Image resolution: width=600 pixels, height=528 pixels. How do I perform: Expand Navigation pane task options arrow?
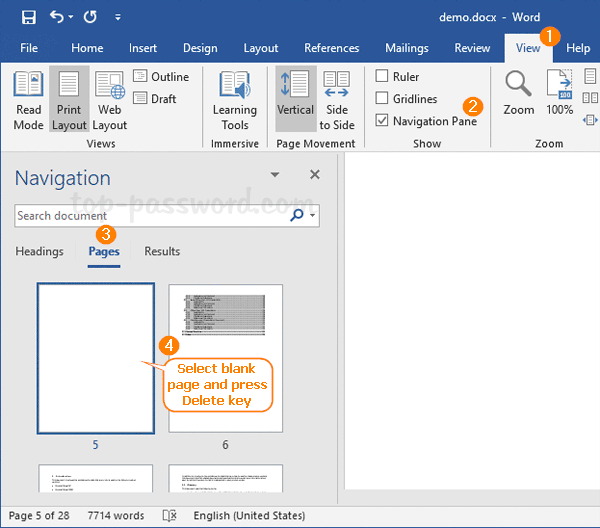click(275, 175)
